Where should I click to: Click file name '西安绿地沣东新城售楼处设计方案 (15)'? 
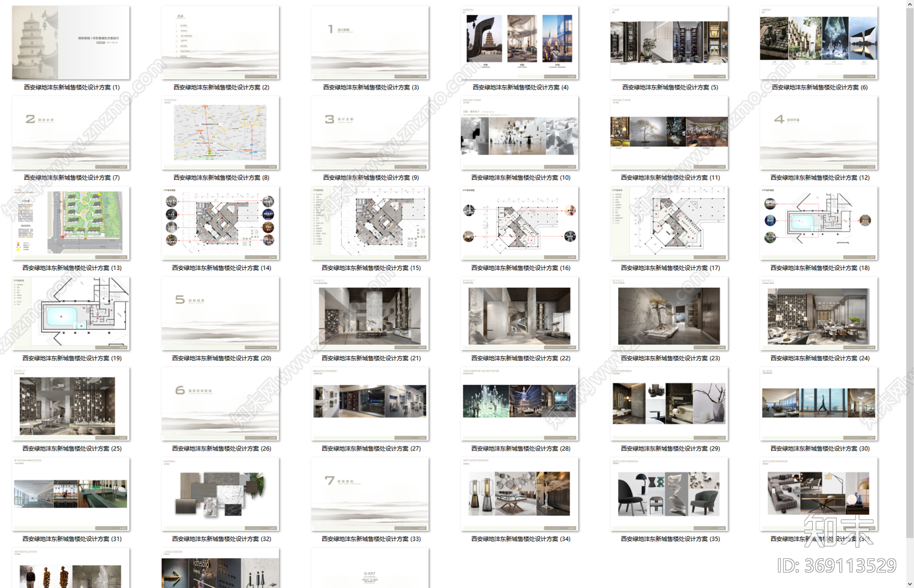(371, 268)
